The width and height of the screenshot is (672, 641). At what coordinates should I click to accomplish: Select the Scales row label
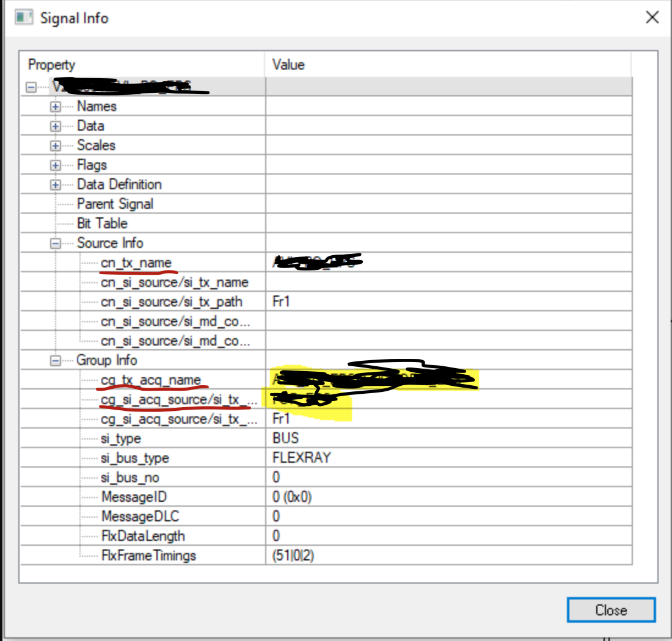[96, 145]
